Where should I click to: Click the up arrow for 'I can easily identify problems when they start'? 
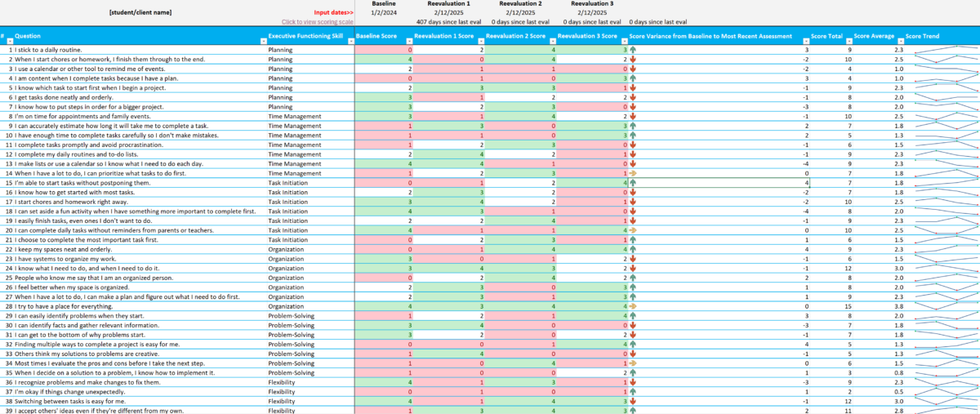[x=632, y=315]
